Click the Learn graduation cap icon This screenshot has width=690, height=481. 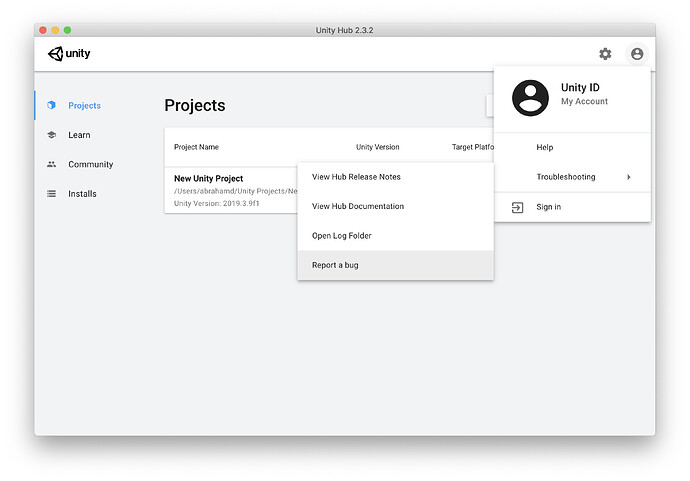pyautogui.click(x=51, y=135)
